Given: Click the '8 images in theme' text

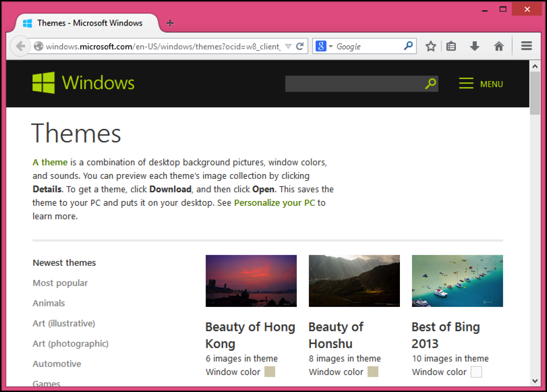Looking at the screenshot, I should click(x=345, y=358).
